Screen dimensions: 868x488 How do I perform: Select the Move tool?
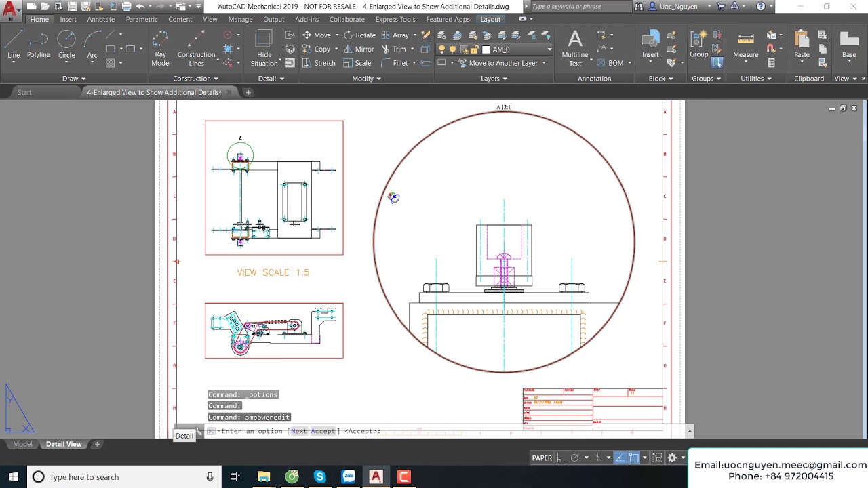[317, 35]
